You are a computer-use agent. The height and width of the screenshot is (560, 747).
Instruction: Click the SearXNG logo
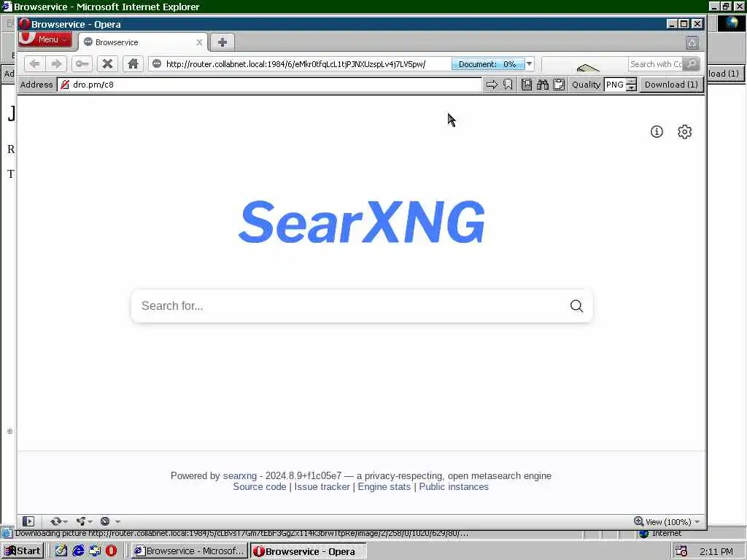(x=362, y=222)
